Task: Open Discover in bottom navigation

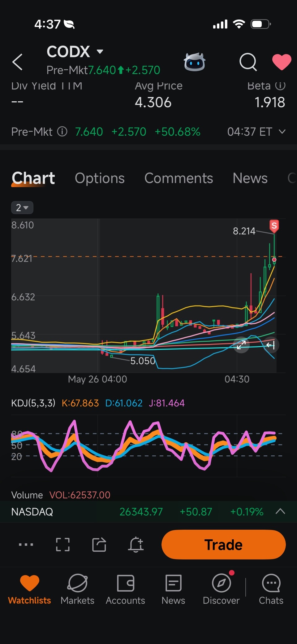Action: (221, 590)
